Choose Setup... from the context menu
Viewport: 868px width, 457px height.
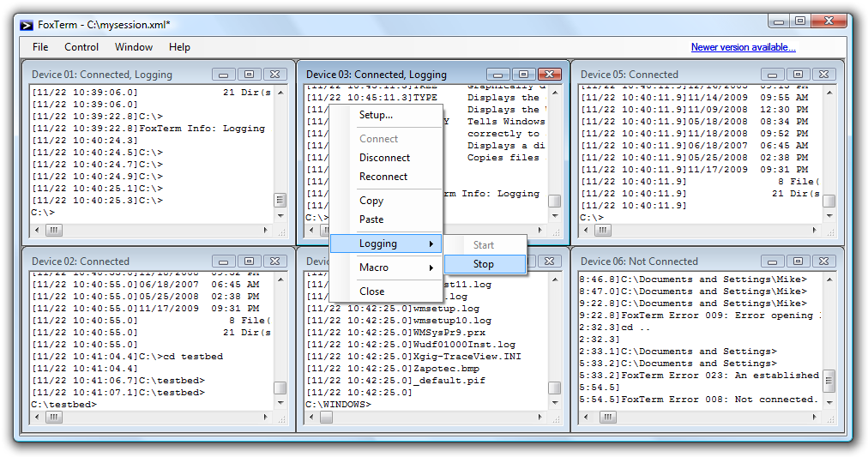386,115
